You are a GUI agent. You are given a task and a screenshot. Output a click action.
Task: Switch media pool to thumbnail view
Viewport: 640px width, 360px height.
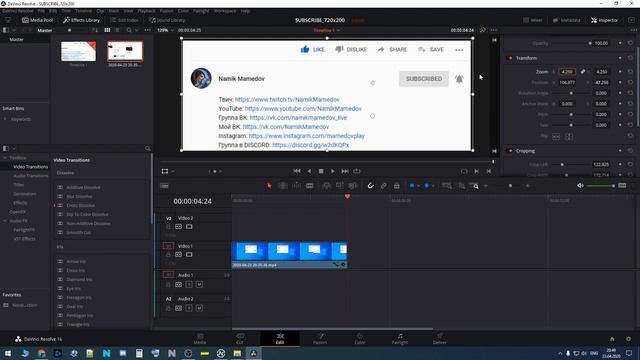tap(107, 30)
